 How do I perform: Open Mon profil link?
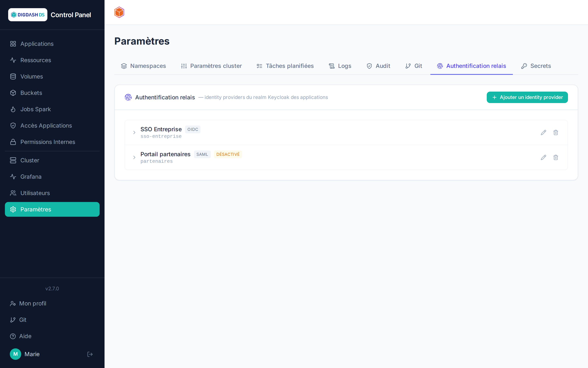click(52, 304)
